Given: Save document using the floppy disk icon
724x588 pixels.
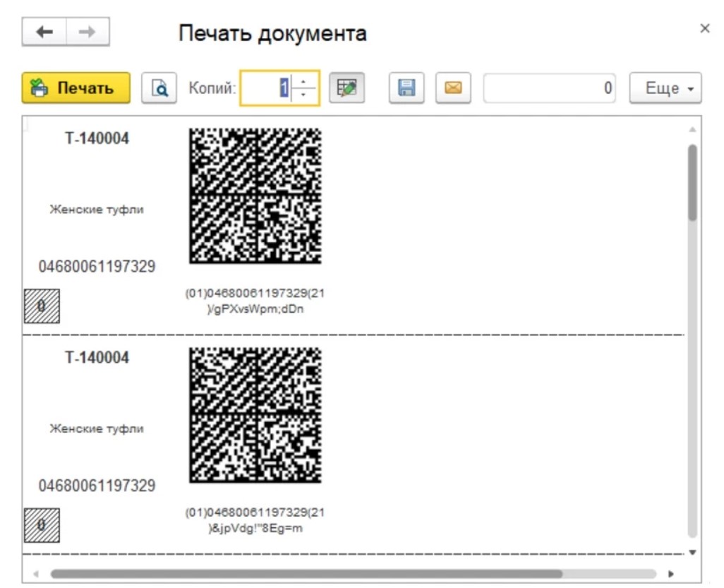Looking at the screenshot, I should (x=407, y=88).
